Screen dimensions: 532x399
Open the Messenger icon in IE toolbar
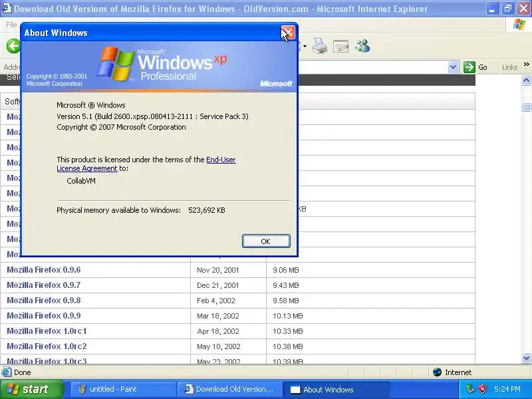click(362, 46)
